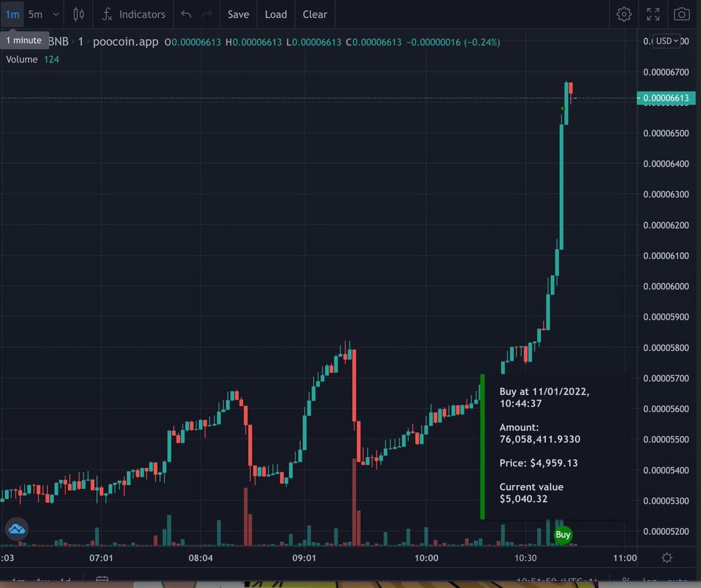Click the current price label 0.00006613
Screen dimensions: 701x588
(666, 98)
